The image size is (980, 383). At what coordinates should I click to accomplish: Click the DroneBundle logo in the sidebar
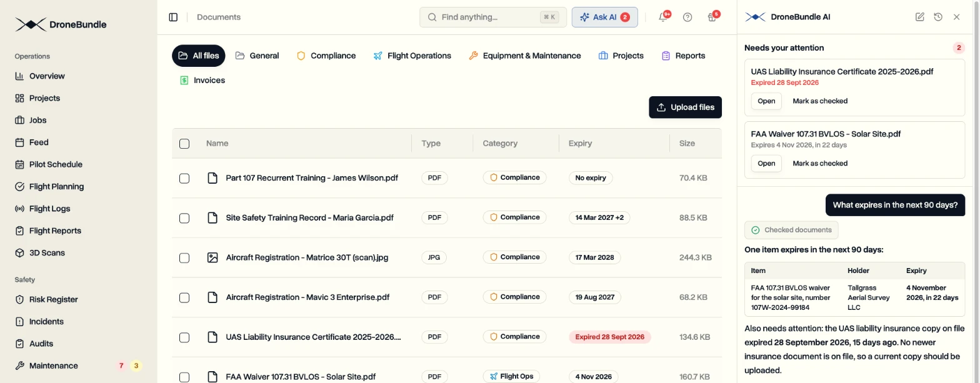61,25
